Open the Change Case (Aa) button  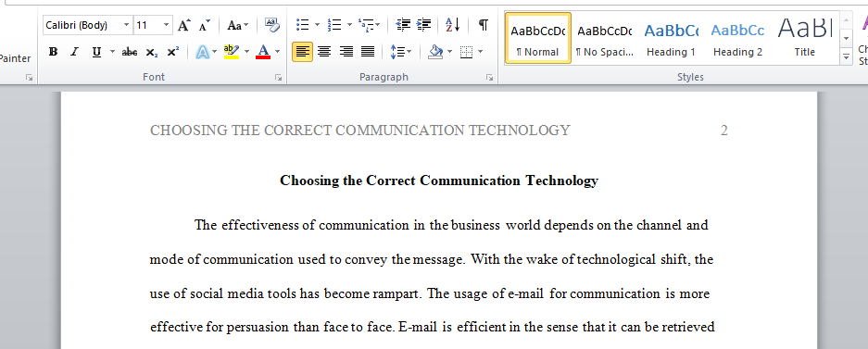click(x=237, y=25)
